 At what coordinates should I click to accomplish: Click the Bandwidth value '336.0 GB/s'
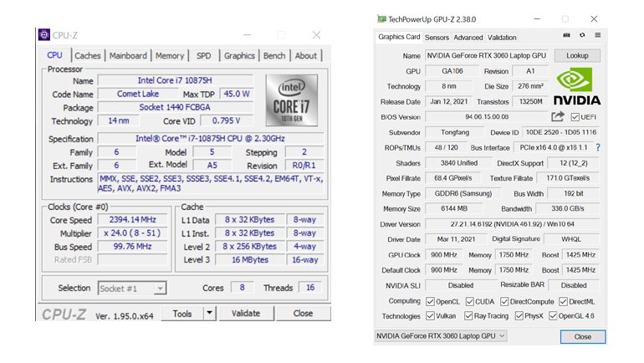568,208
